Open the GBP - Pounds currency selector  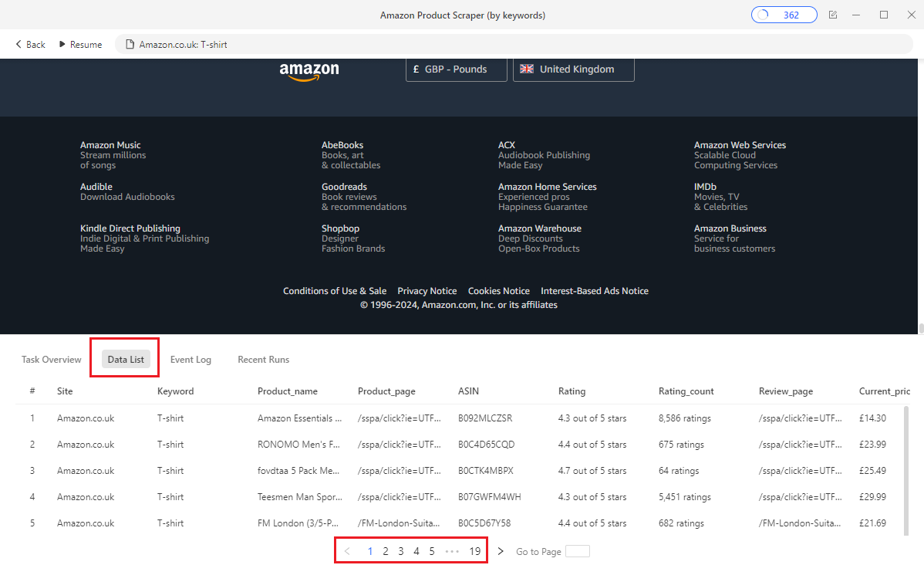pyautogui.click(x=456, y=69)
